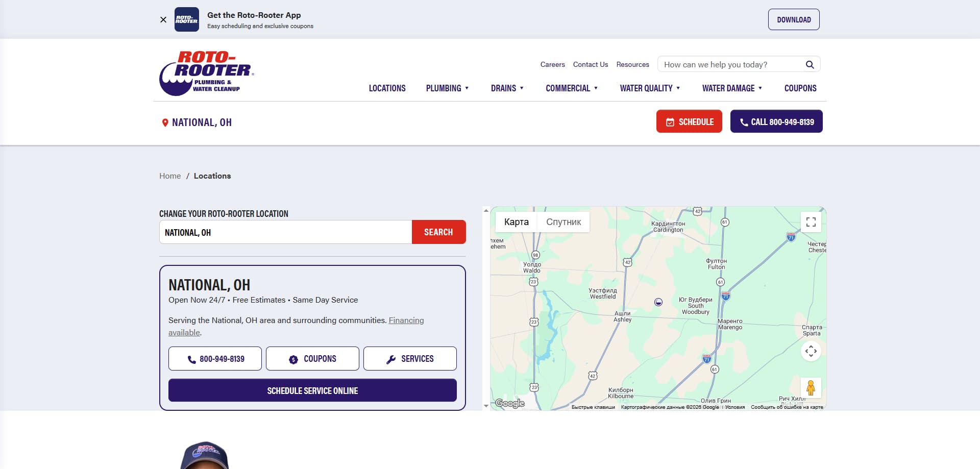Viewport: 980px width, 469px height.
Task: Report a map error via Сообщить об ошибке
Action: pyautogui.click(x=787, y=407)
